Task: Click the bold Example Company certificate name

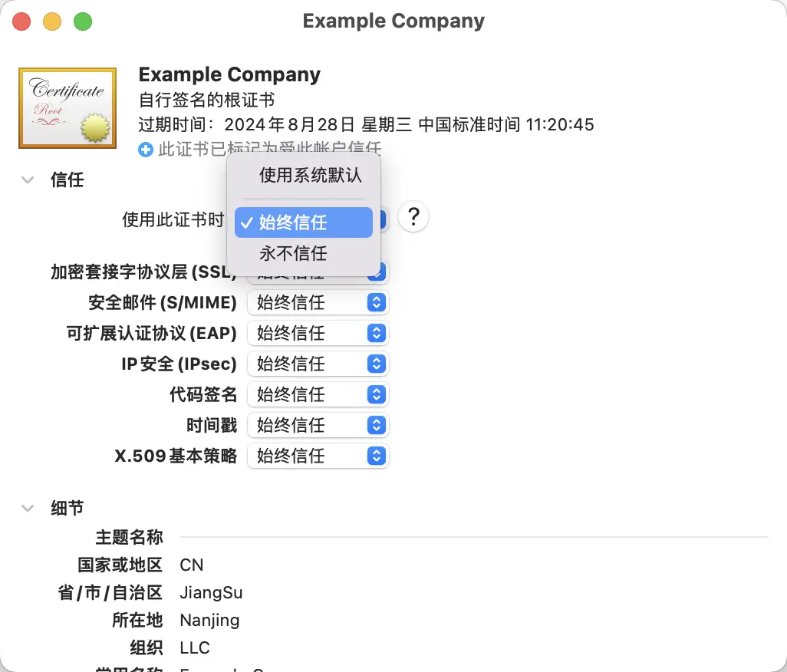Action: tap(229, 74)
